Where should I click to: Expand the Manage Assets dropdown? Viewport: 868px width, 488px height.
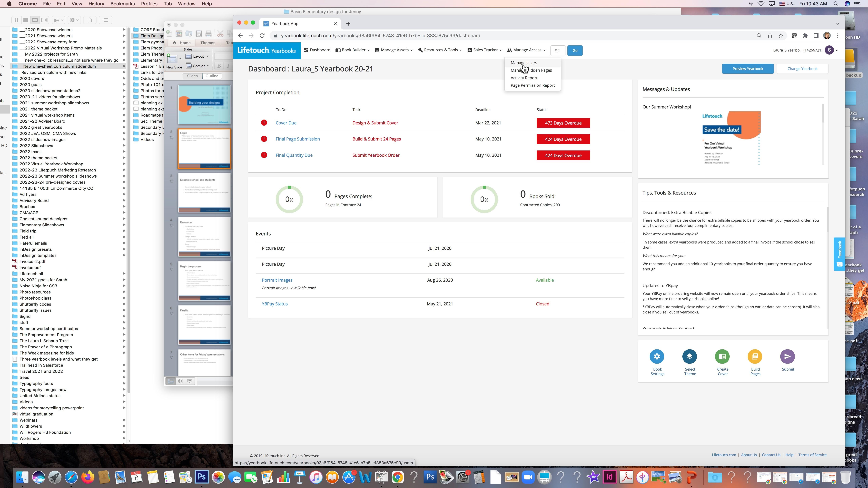pyautogui.click(x=393, y=50)
